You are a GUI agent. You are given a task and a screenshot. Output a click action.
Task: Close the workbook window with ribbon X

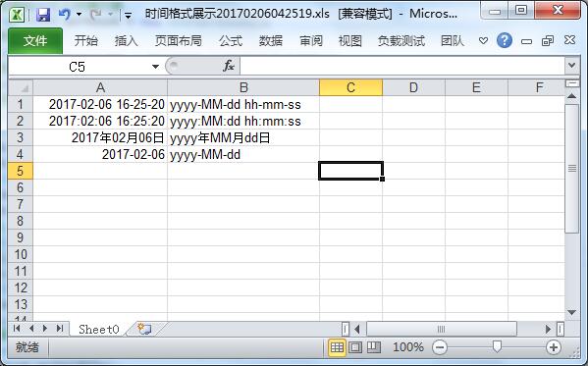click(569, 40)
